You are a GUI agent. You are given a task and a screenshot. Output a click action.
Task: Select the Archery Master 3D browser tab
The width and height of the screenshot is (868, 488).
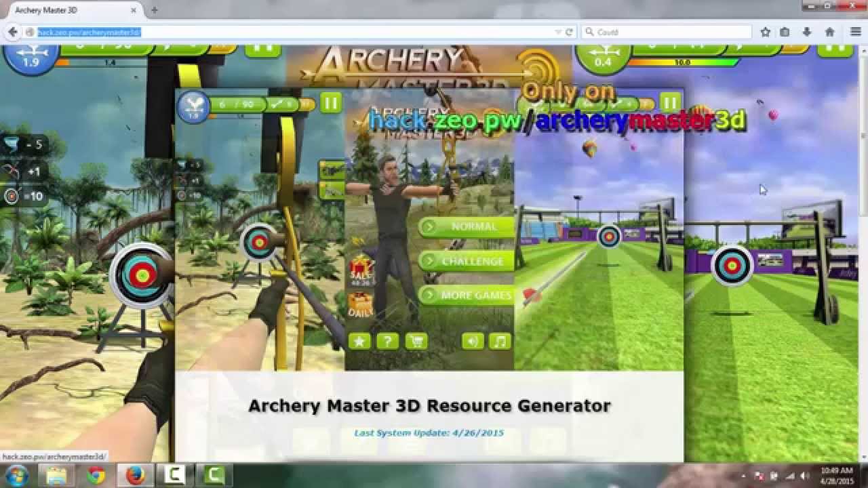73,10
